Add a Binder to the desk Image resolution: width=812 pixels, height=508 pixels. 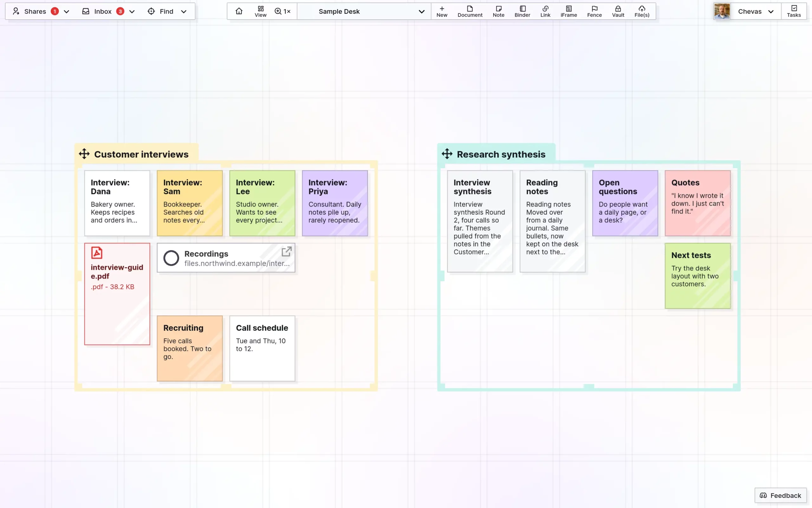click(x=522, y=11)
